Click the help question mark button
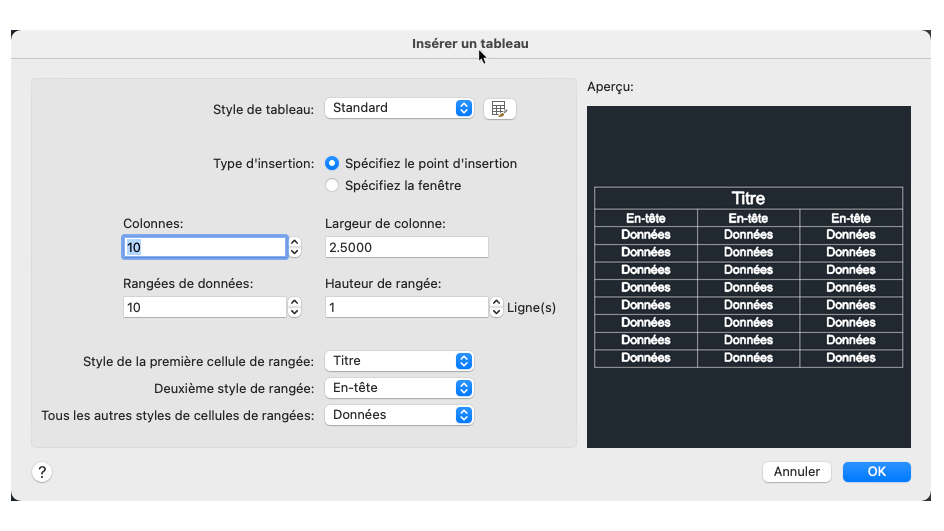Viewport: 944px width, 531px height. (42, 472)
